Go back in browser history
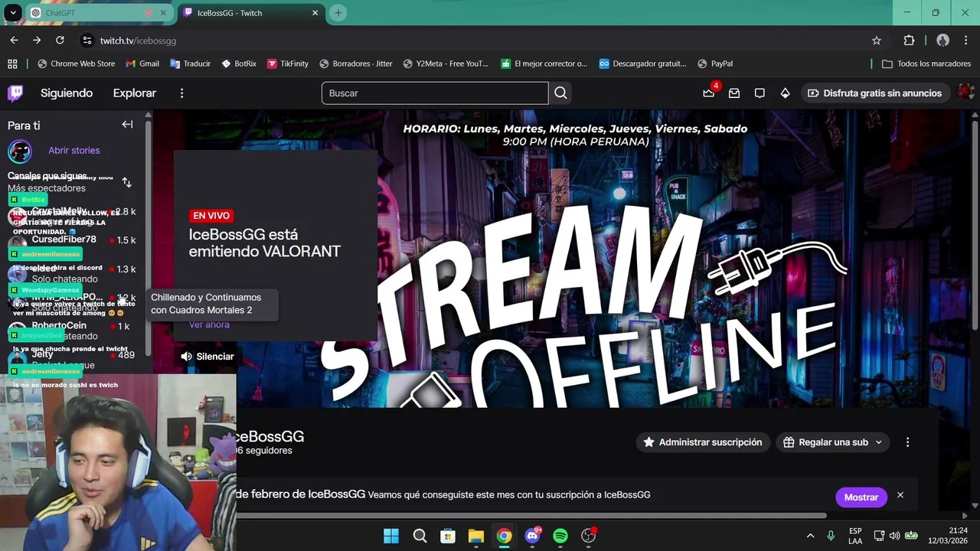Screen dimensions: 980x551 [x=14, y=41]
